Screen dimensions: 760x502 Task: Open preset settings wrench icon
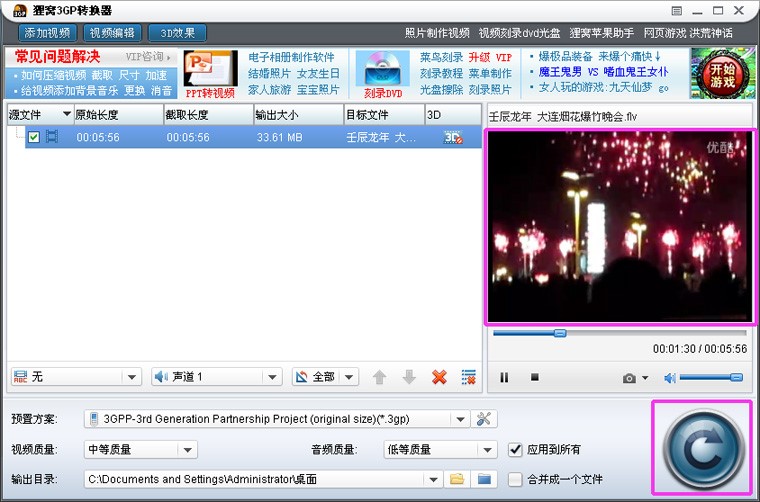[485, 418]
